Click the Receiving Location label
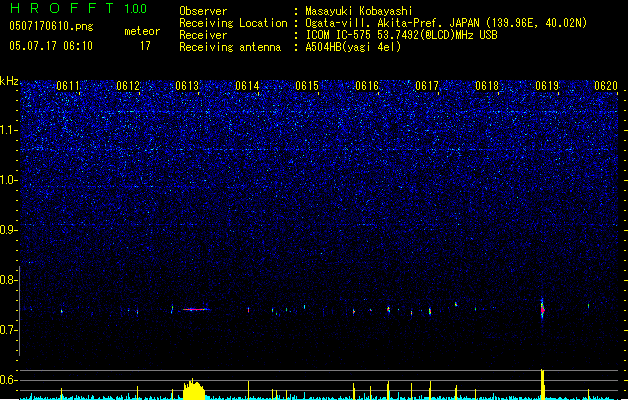 coord(233,23)
